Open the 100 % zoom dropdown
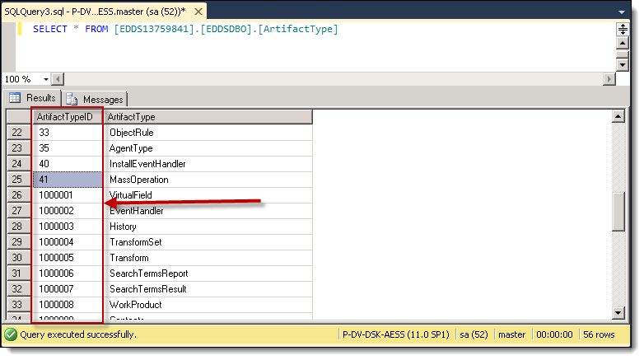Image resolution: width=644 pixels, height=360 pixels. 46,79
